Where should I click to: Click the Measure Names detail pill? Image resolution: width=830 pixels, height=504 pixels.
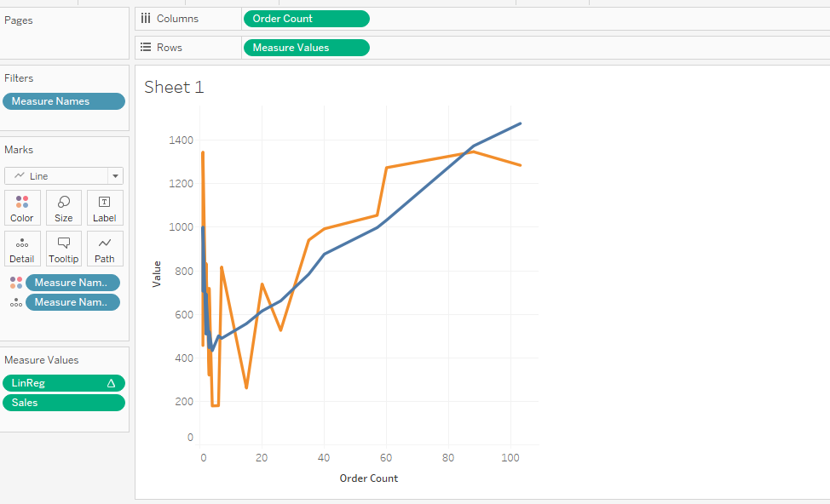pyautogui.click(x=72, y=301)
